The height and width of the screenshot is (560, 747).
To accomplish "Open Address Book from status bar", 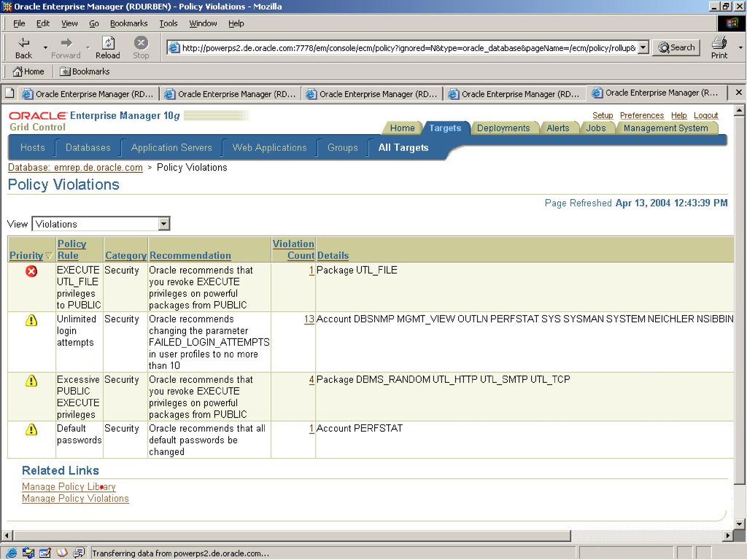I will (62, 553).
